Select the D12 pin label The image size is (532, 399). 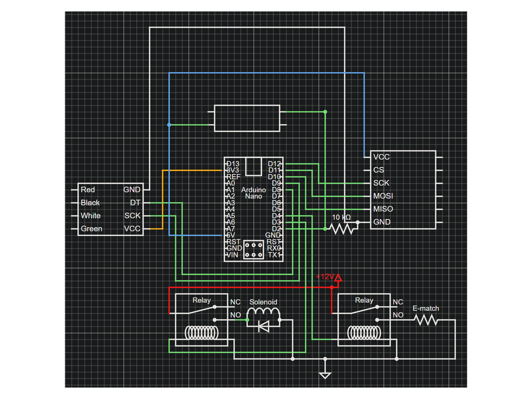pos(274,163)
